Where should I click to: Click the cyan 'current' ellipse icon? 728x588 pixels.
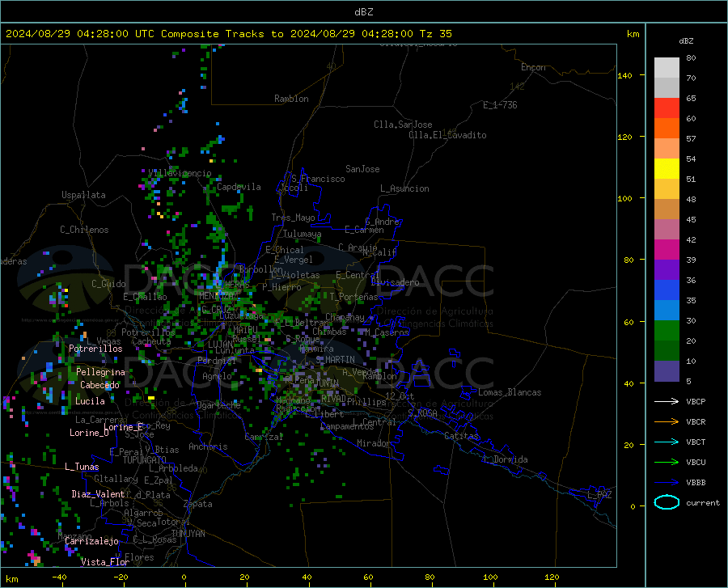(667, 502)
